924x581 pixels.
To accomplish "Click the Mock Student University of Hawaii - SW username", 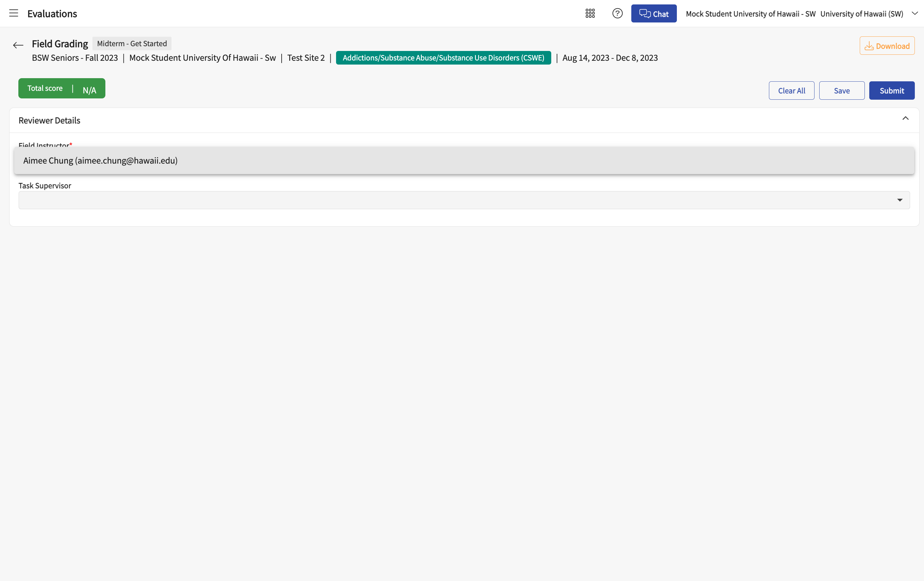I will point(751,14).
